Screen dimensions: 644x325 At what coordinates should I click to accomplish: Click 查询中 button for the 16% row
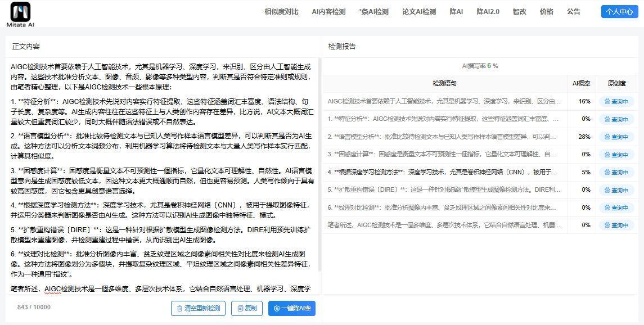coord(616,102)
